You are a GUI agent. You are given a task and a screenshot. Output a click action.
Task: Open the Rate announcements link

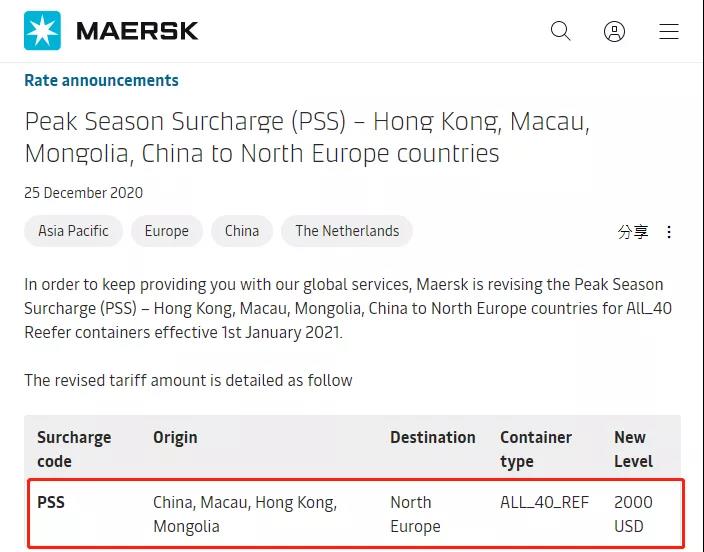pyautogui.click(x=101, y=81)
